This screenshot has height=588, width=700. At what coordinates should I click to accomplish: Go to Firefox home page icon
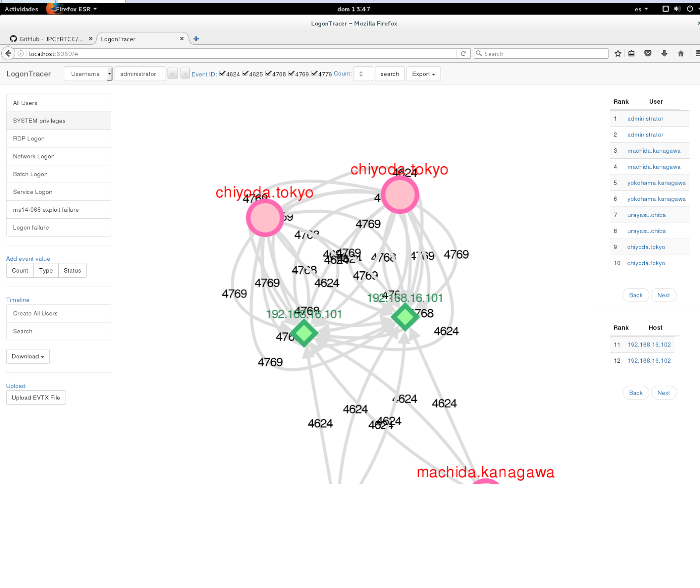(x=681, y=53)
